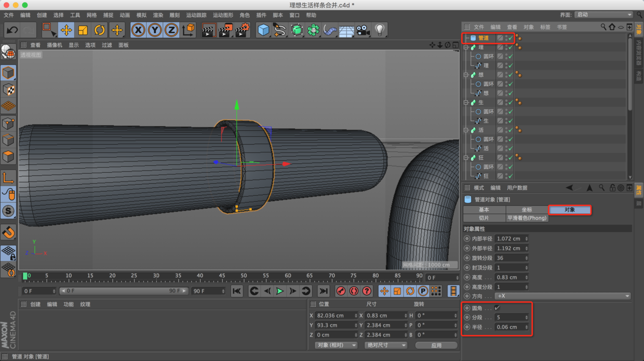This screenshot has width=644, height=361.
Task: Click the timeline range slider bar
Action: pyautogui.click(x=124, y=291)
